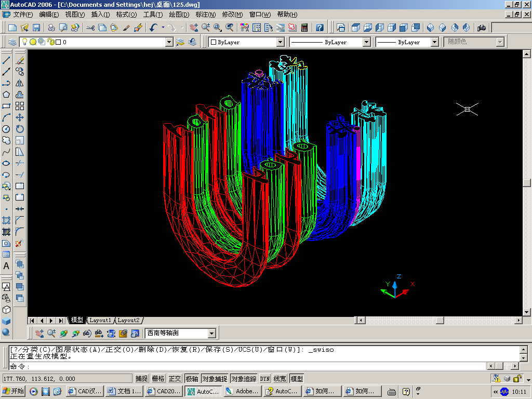Toggle 正交 ortho mode

click(x=175, y=379)
